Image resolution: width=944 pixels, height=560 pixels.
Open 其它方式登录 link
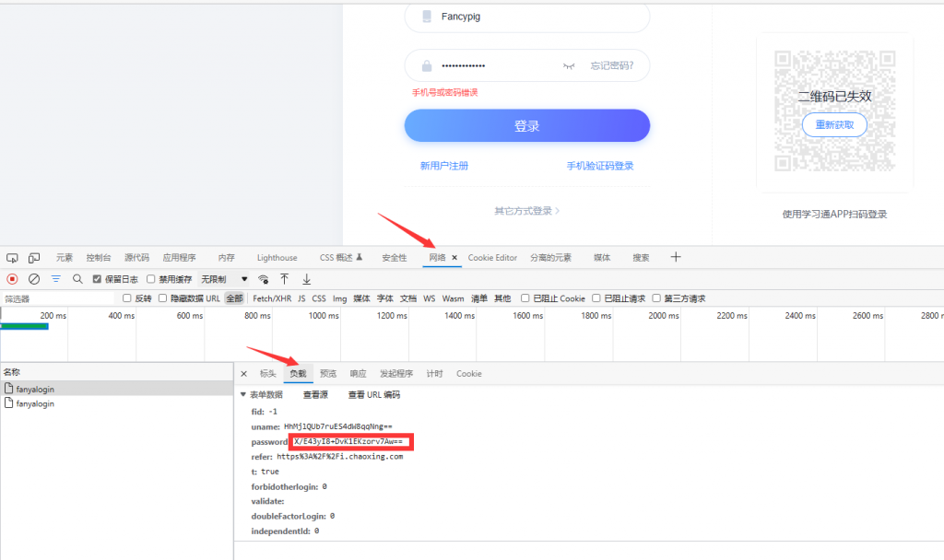tap(526, 211)
